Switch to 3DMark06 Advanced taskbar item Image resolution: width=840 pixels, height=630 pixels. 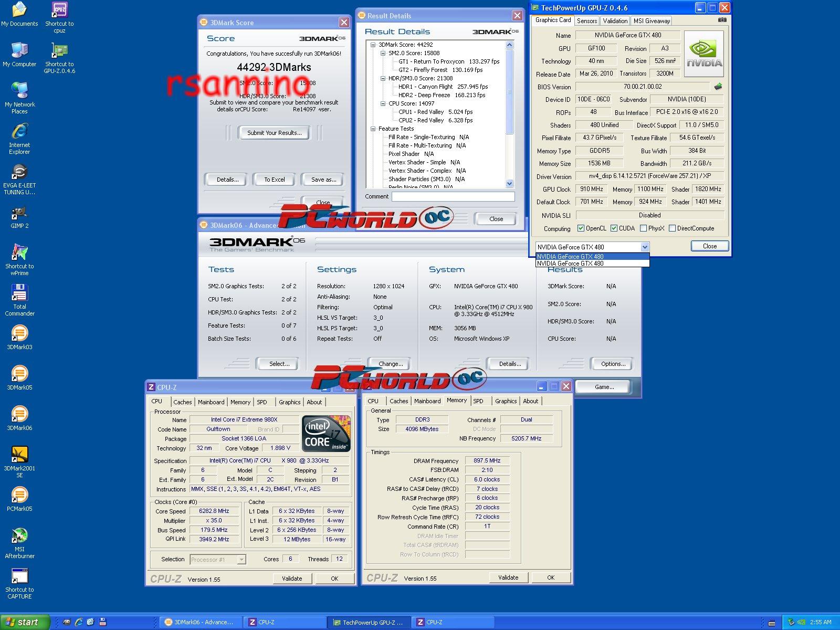[200, 622]
